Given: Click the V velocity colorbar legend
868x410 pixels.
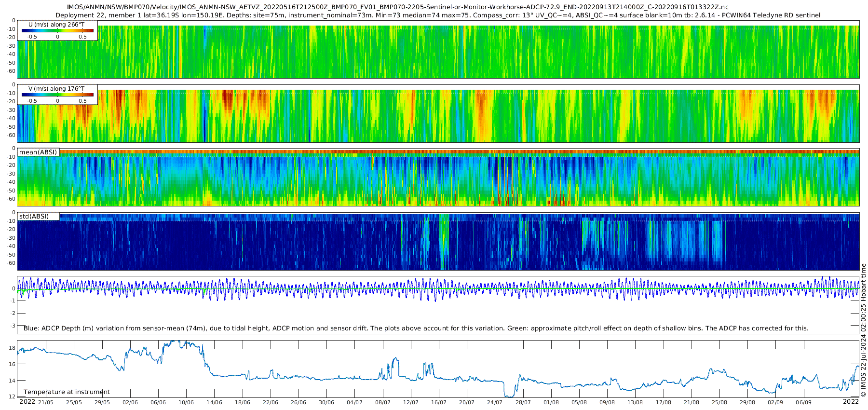Looking at the screenshot, I should point(57,95).
